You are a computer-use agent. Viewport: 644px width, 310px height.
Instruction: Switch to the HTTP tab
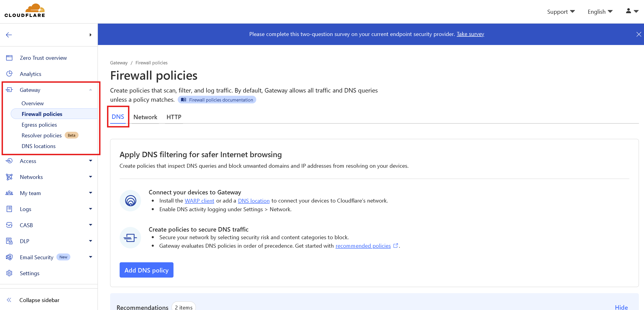[x=174, y=117]
